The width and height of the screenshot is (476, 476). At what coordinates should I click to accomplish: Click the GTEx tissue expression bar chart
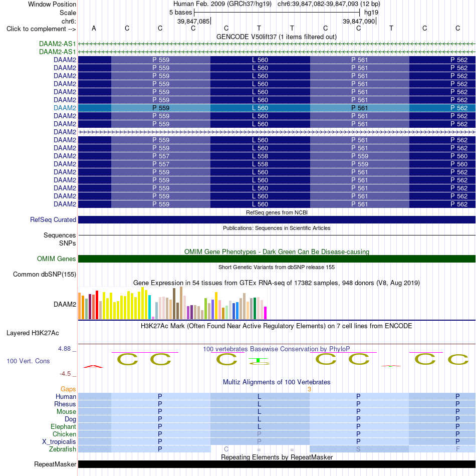click(172, 303)
